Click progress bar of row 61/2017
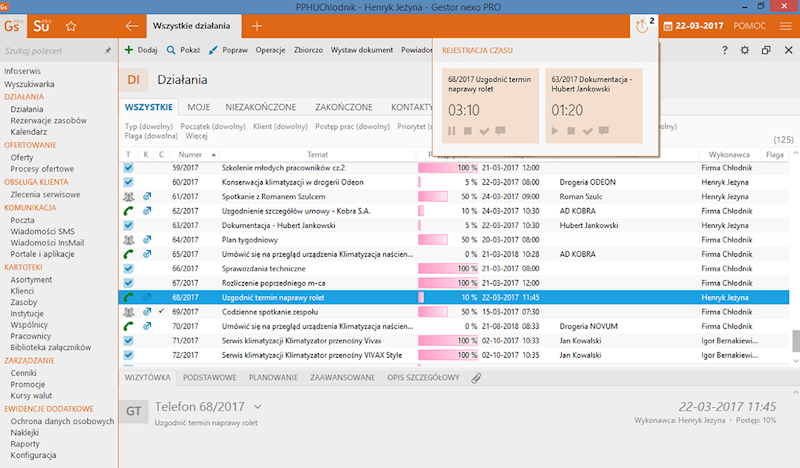This screenshot has height=468, width=800. [433, 196]
